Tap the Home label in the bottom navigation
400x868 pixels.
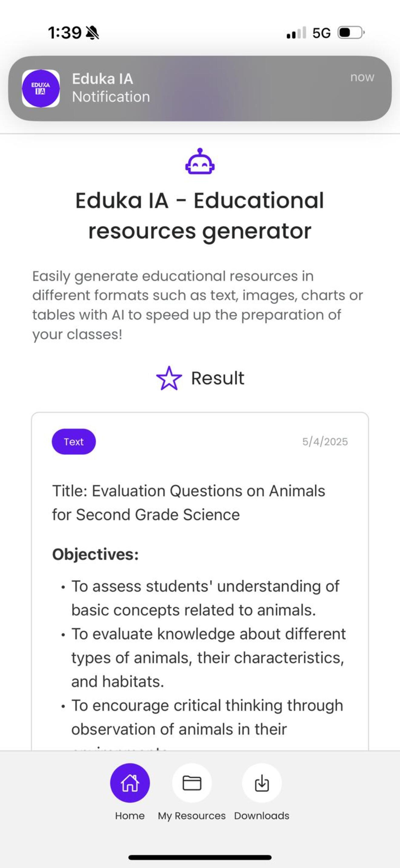click(130, 816)
